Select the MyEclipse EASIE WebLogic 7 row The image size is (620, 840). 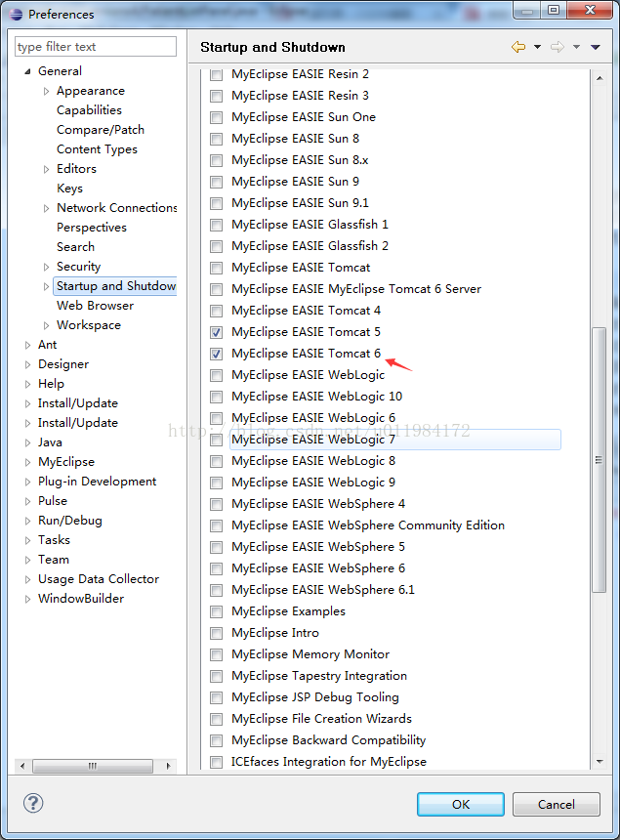coord(395,440)
